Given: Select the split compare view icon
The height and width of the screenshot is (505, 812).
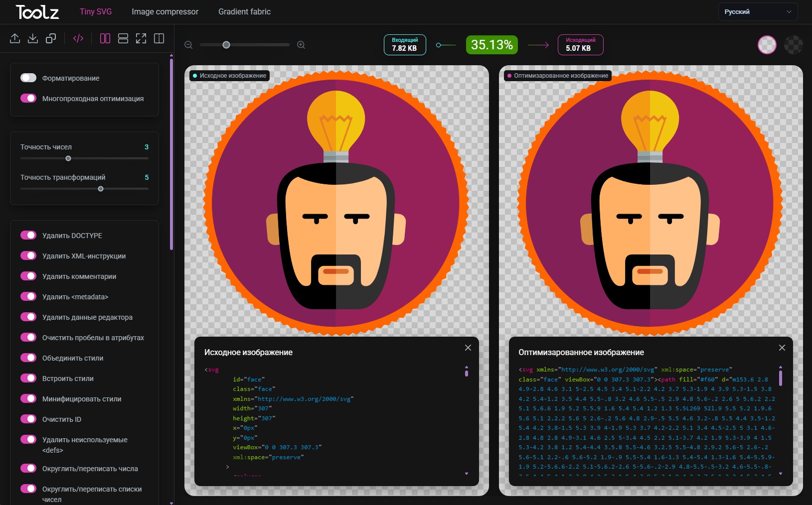Looking at the screenshot, I should click(x=159, y=38).
